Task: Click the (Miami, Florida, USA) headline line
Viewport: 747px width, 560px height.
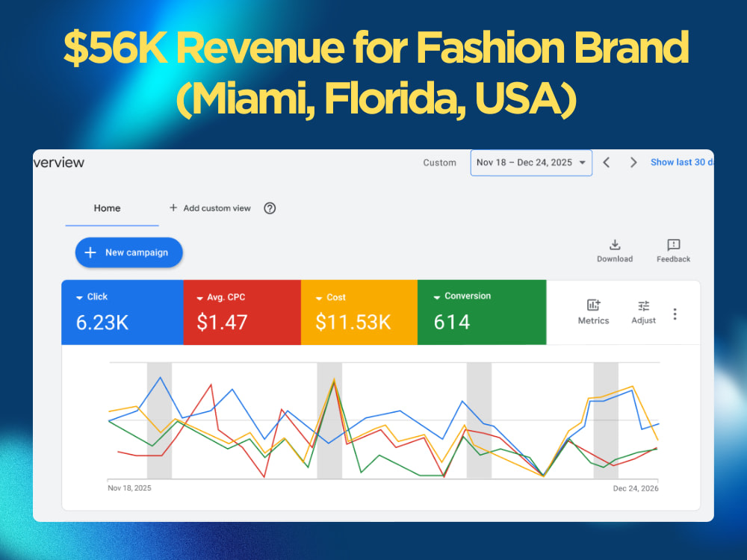Action: coord(376,99)
